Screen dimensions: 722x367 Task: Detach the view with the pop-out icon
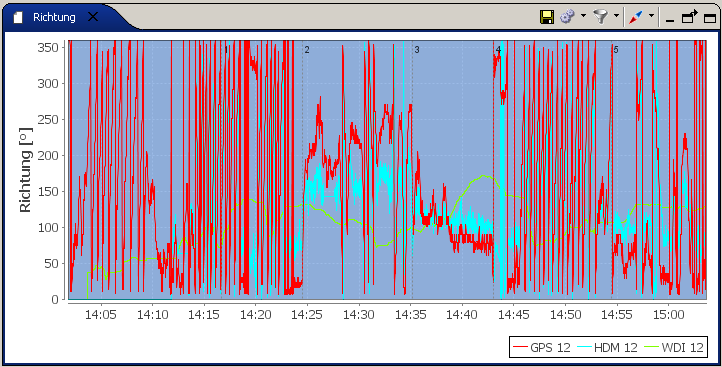click(x=690, y=17)
